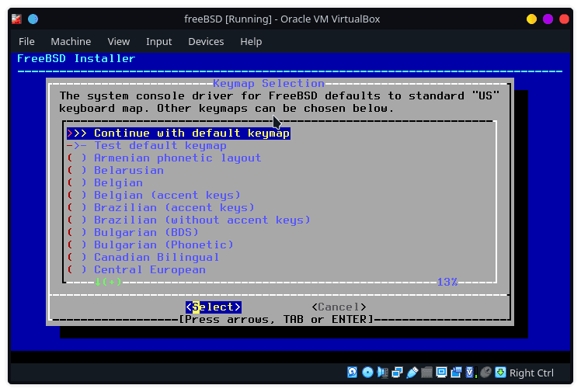Click the green arrow keyboard capture icon
581x392 pixels.
(x=500, y=372)
